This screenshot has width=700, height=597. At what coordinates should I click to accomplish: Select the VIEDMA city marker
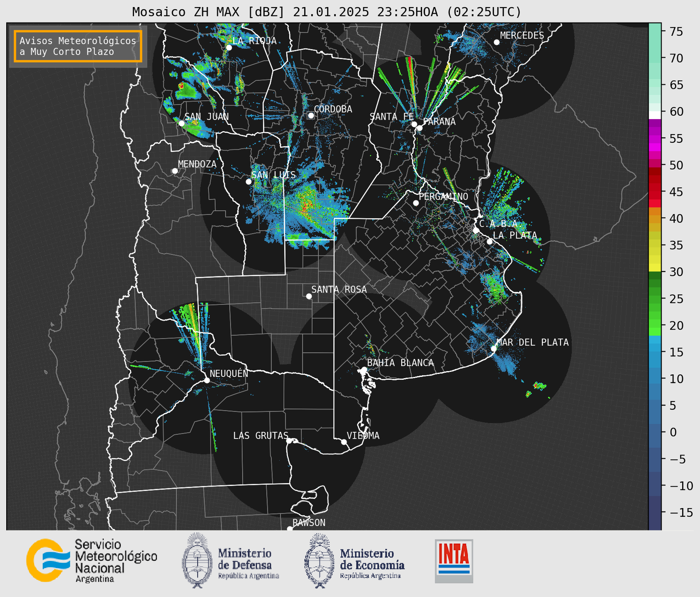(344, 442)
